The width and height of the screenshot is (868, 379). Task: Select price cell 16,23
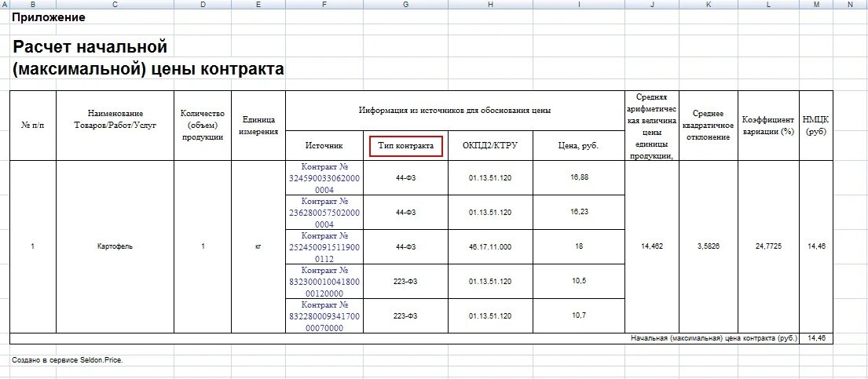(579, 213)
